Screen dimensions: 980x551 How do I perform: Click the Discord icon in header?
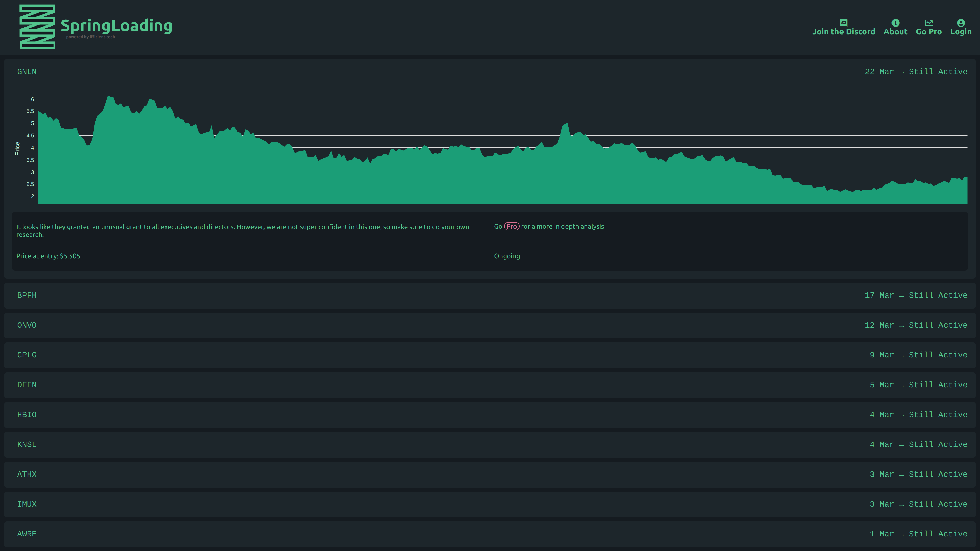844,22
